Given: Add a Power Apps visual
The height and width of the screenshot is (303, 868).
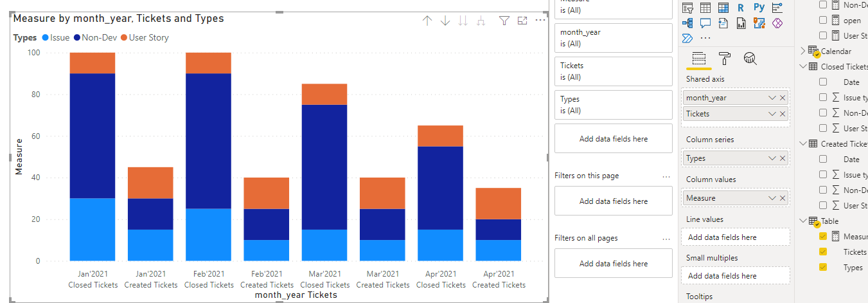Looking at the screenshot, I should [777, 24].
